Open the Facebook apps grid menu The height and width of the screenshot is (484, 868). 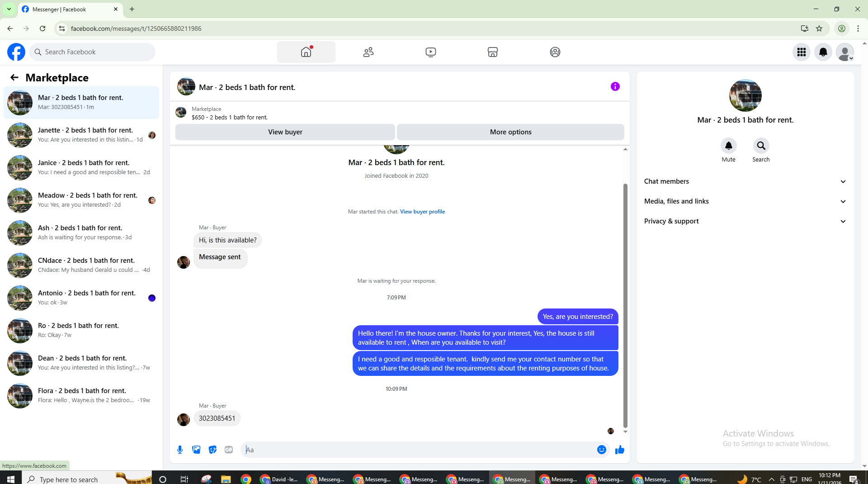pyautogui.click(x=802, y=52)
